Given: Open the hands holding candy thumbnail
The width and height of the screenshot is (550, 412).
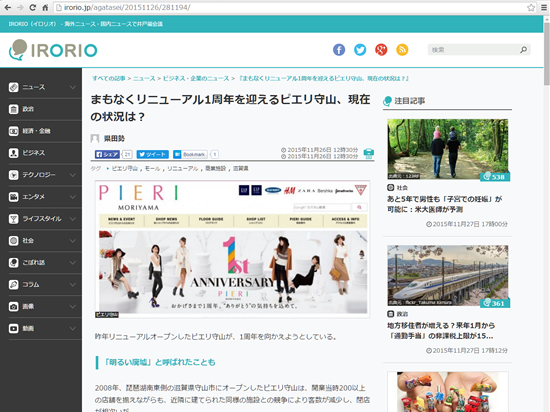Looking at the screenshot, I should [x=448, y=392].
